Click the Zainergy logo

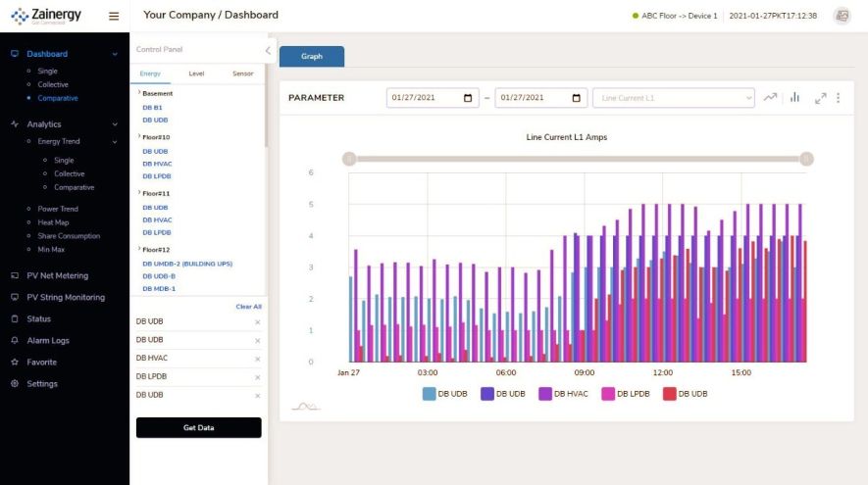(x=46, y=16)
